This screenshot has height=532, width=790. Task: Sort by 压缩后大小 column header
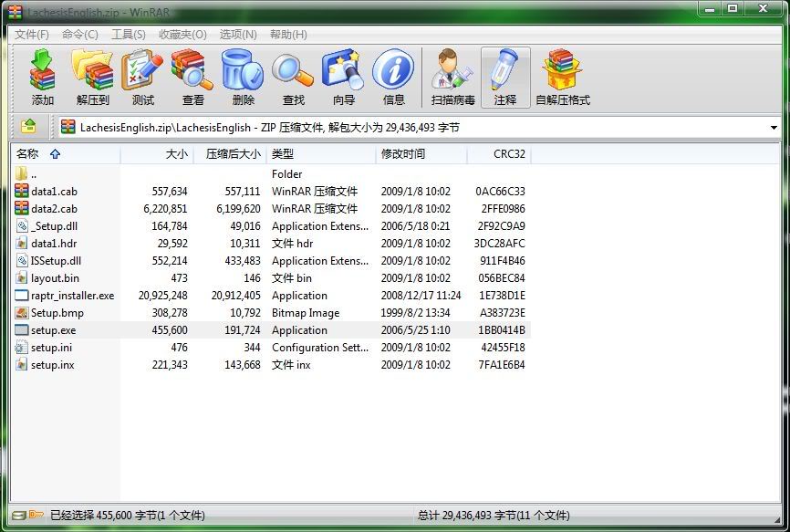click(230, 153)
